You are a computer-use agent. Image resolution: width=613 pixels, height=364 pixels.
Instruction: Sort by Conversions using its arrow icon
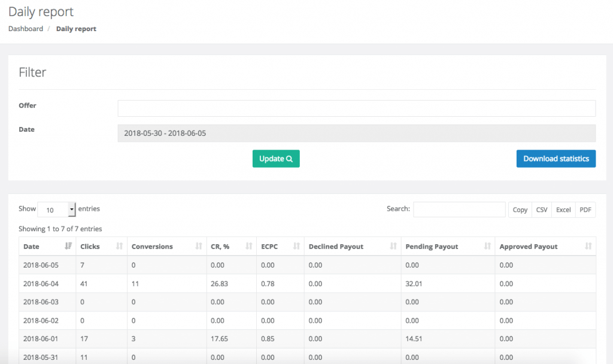coord(199,246)
